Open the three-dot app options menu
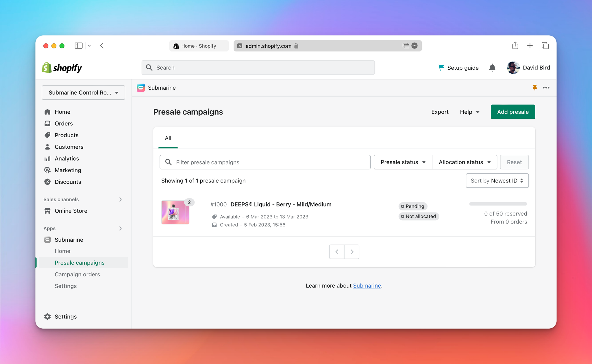The width and height of the screenshot is (592, 364). click(x=546, y=88)
